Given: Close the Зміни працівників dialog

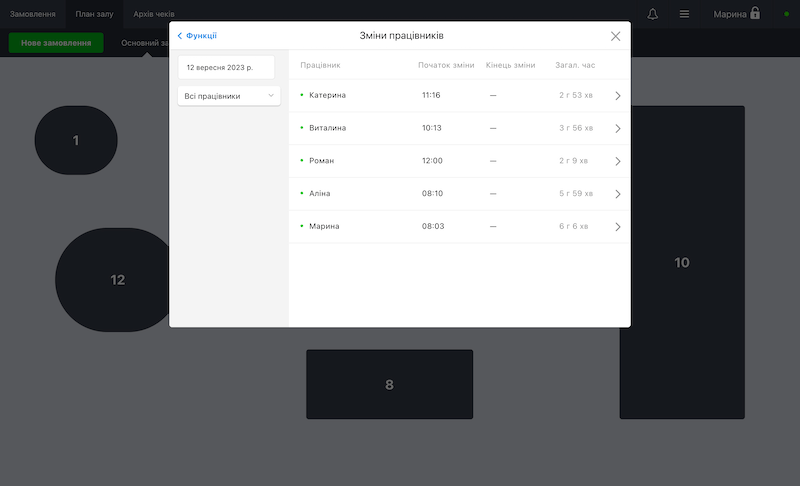Looking at the screenshot, I should [615, 36].
